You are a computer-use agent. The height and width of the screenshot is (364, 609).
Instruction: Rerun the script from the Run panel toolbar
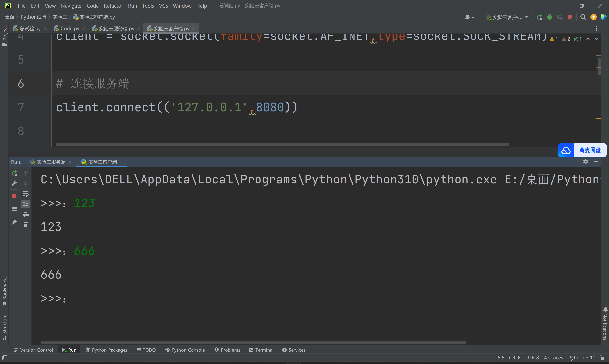(x=14, y=173)
